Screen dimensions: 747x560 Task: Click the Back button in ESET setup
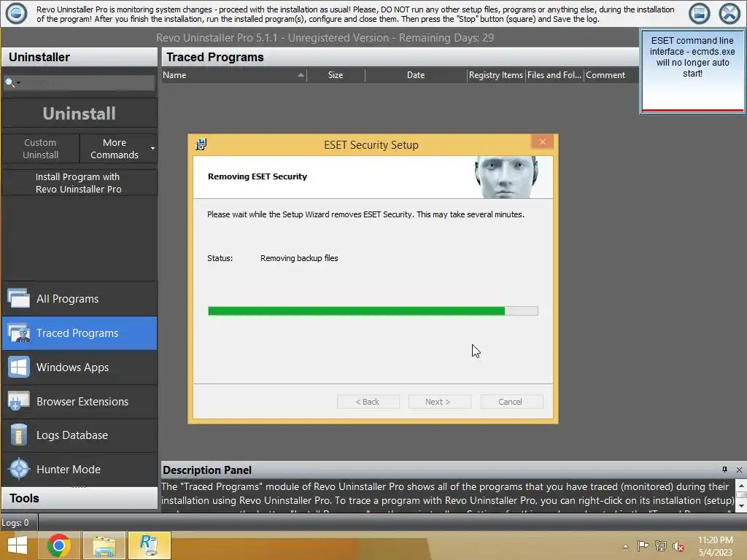point(368,402)
